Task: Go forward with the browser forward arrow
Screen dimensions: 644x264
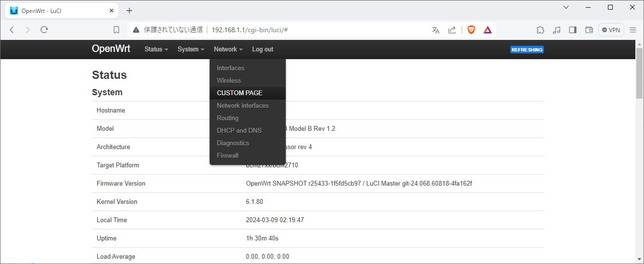Action: point(27,30)
